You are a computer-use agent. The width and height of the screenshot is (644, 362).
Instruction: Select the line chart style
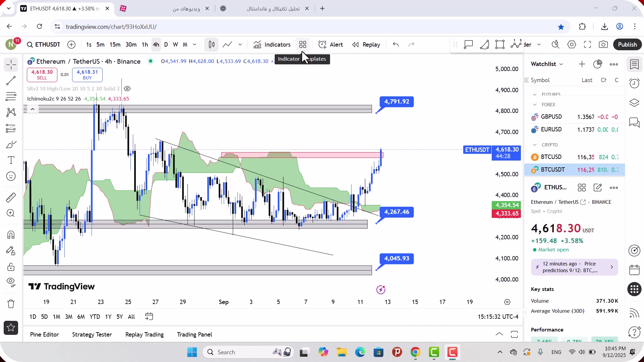point(227,45)
